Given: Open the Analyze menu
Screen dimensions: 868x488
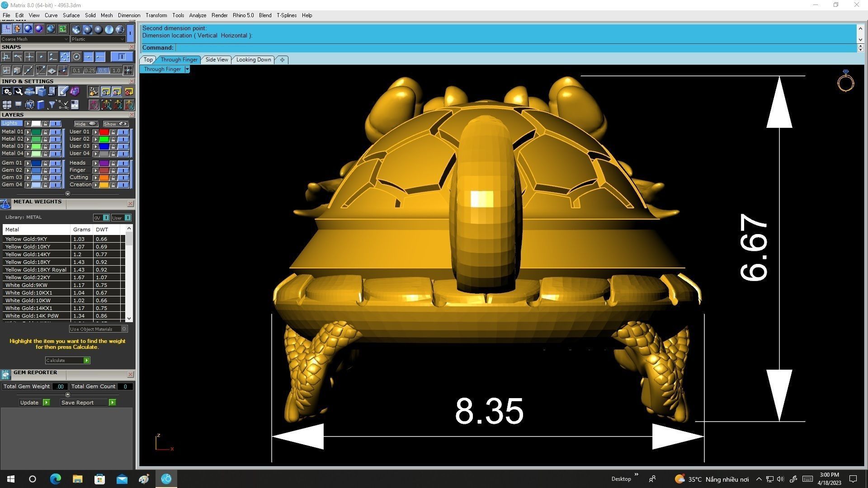Looking at the screenshot, I should click(x=198, y=15).
